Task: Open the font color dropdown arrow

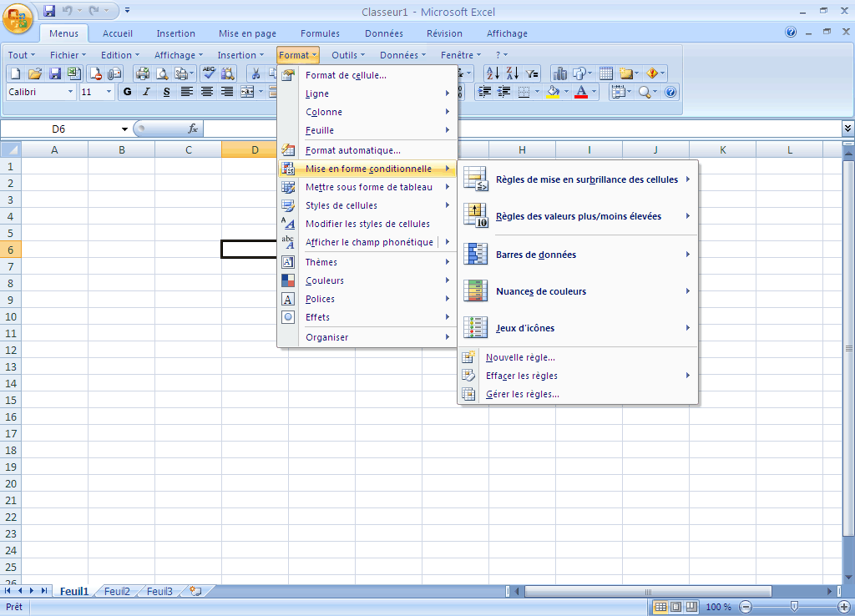Action: [594, 92]
